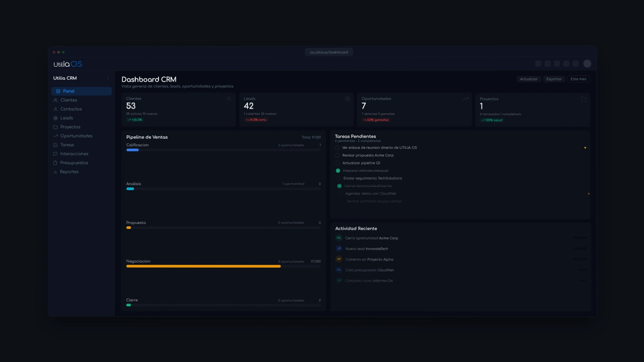Open the Clientes sidebar icon

click(55, 100)
